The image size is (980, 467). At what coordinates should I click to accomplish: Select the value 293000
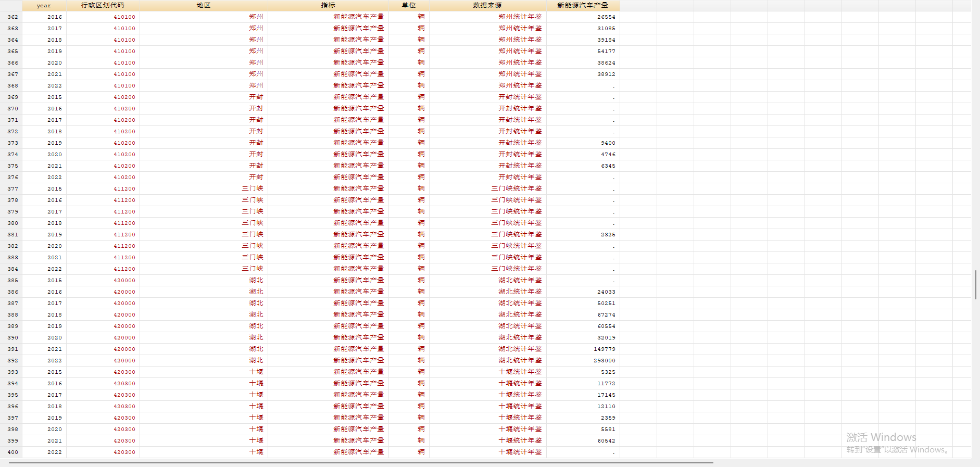(605, 361)
